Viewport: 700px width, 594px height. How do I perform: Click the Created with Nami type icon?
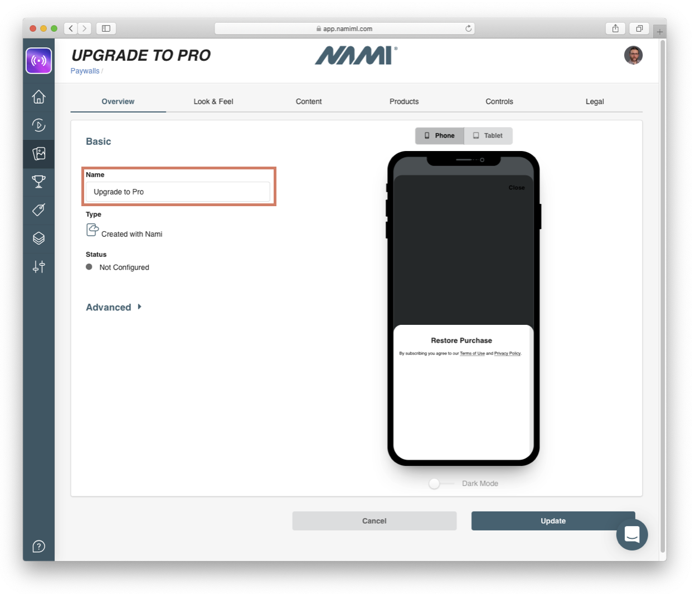(93, 230)
